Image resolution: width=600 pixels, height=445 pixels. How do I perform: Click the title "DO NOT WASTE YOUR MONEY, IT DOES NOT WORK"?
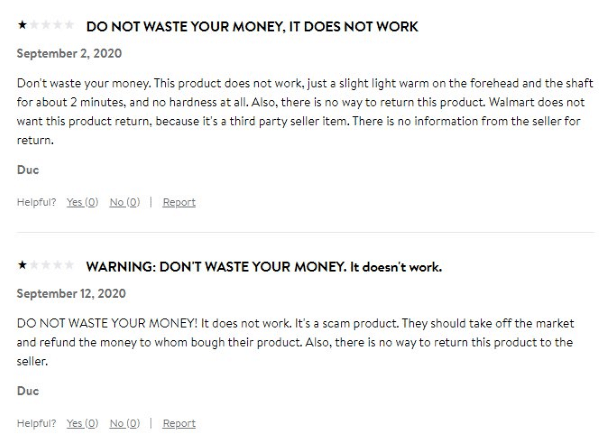tap(252, 25)
